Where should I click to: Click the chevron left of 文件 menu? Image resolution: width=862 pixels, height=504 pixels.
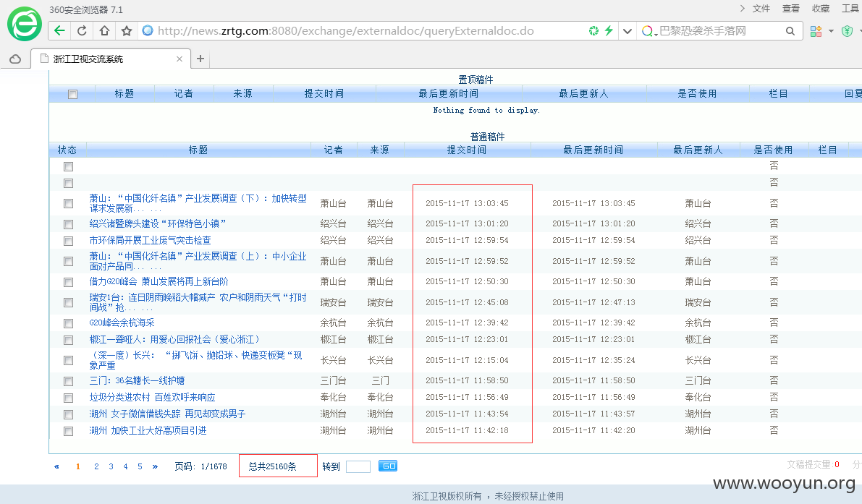pyautogui.click(x=742, y=8)
